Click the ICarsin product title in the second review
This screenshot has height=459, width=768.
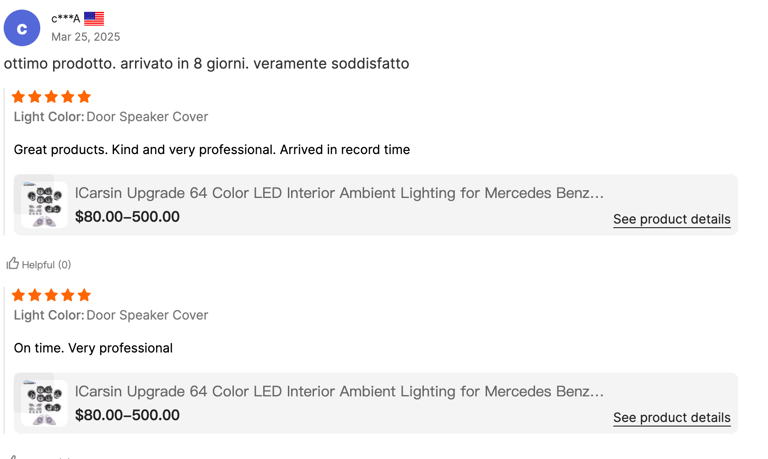[339, 391]
